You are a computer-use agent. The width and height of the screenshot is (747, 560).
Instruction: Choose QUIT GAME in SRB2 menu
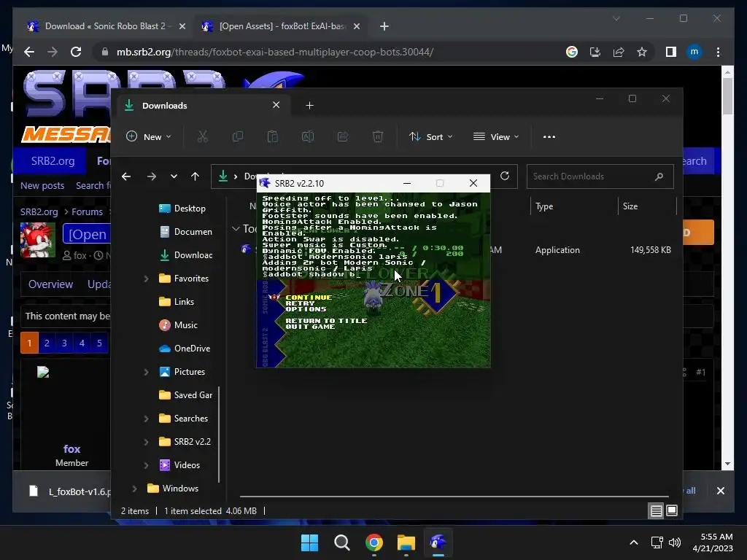coord(310,327)
